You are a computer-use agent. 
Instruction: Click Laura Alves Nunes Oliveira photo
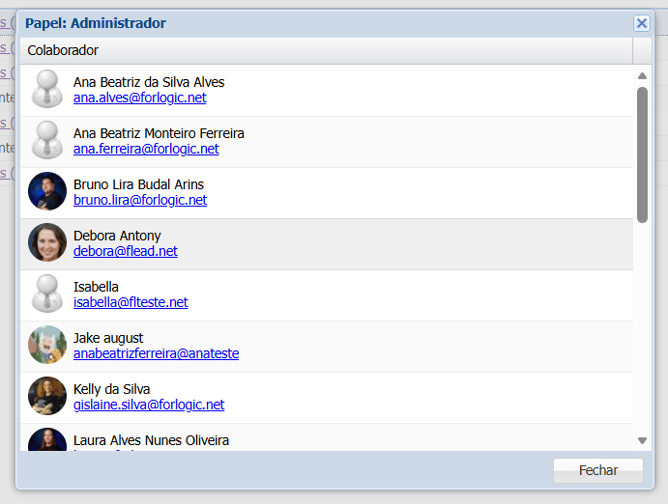pyautogui.click(x=47, y=440)
